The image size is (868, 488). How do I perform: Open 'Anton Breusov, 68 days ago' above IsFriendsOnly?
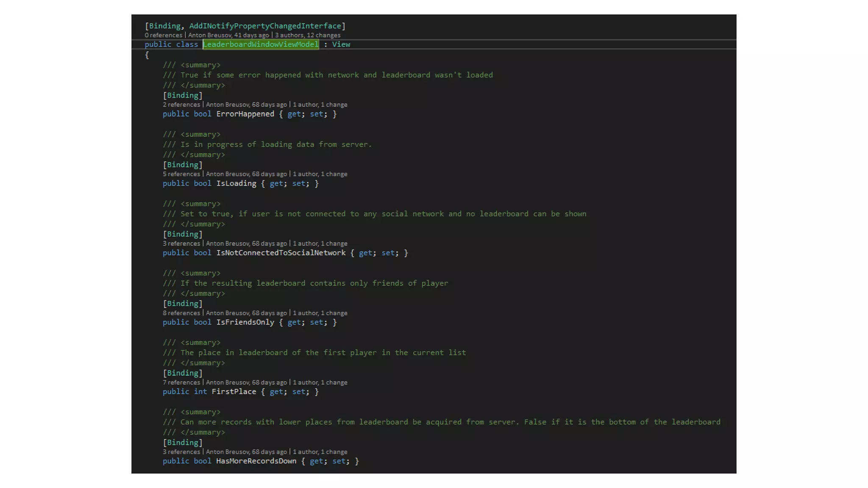tap(246, 313)
